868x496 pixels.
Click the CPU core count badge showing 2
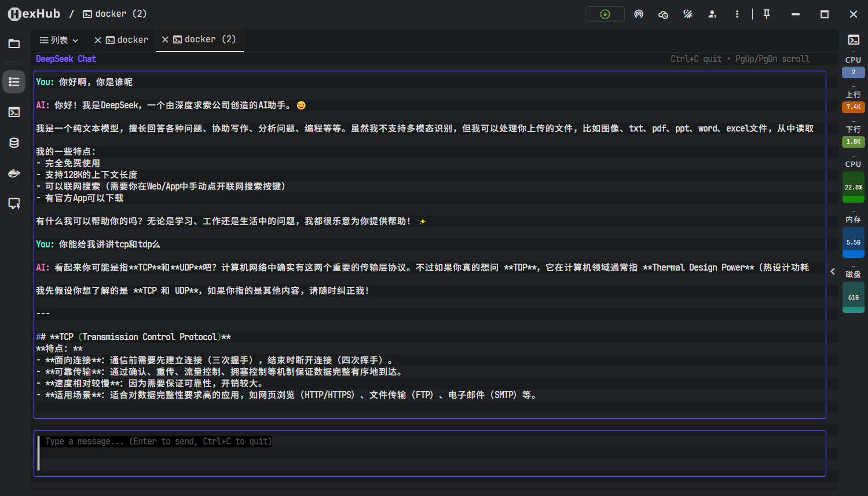(x=854, y=72)
